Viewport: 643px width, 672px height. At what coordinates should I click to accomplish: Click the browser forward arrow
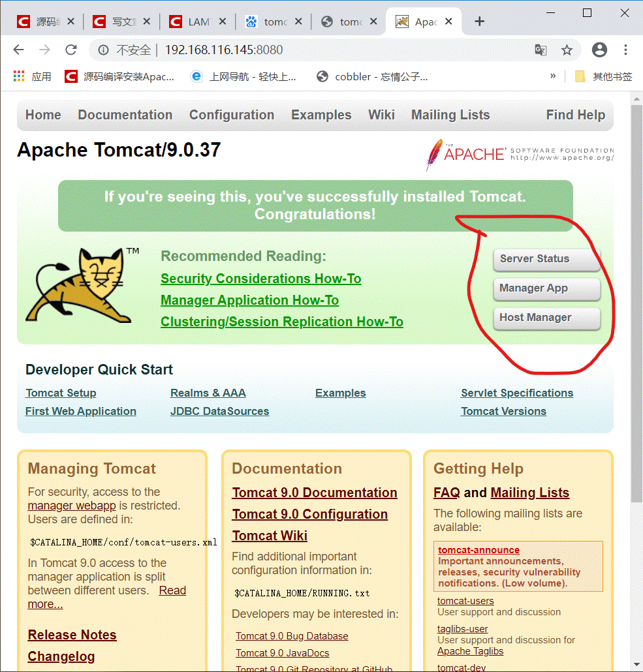pos(44,50)
